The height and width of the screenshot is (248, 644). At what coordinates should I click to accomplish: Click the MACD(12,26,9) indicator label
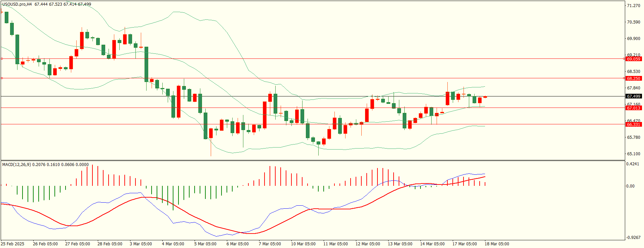[17, 165]
